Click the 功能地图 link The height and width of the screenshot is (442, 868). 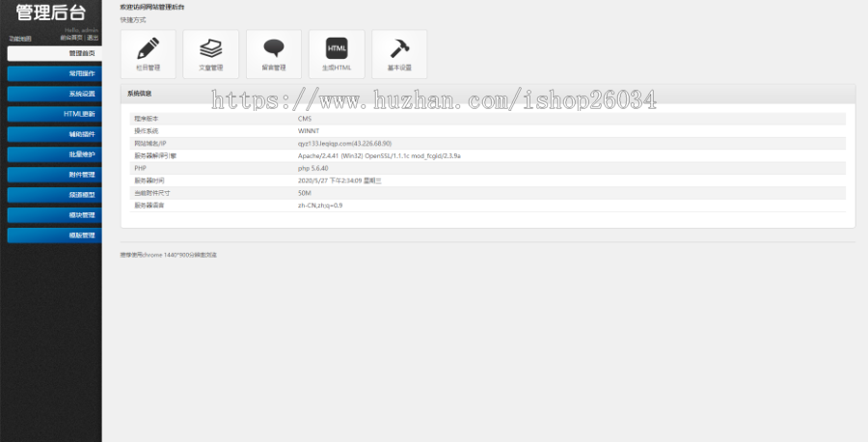(x=20, y=39)
